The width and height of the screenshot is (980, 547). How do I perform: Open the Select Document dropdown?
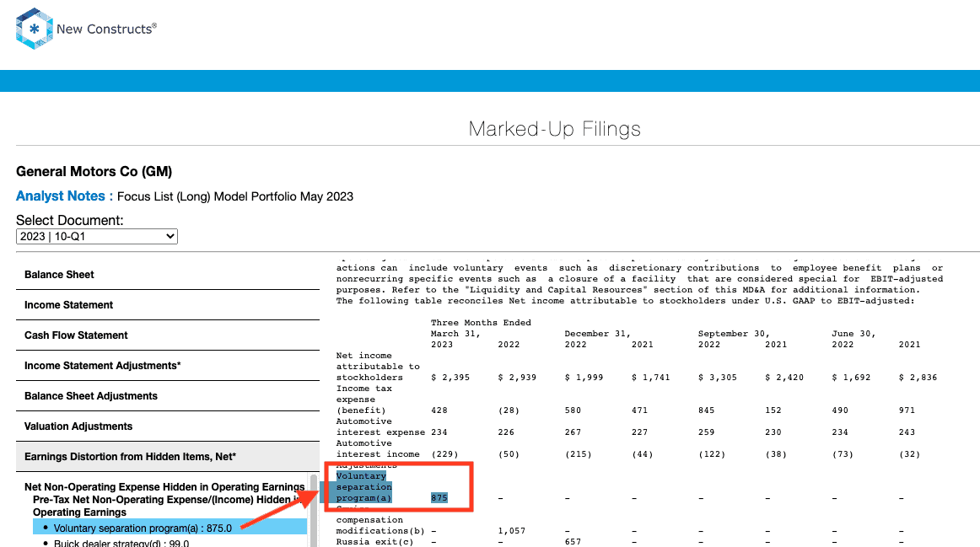(x=97, y=237)
